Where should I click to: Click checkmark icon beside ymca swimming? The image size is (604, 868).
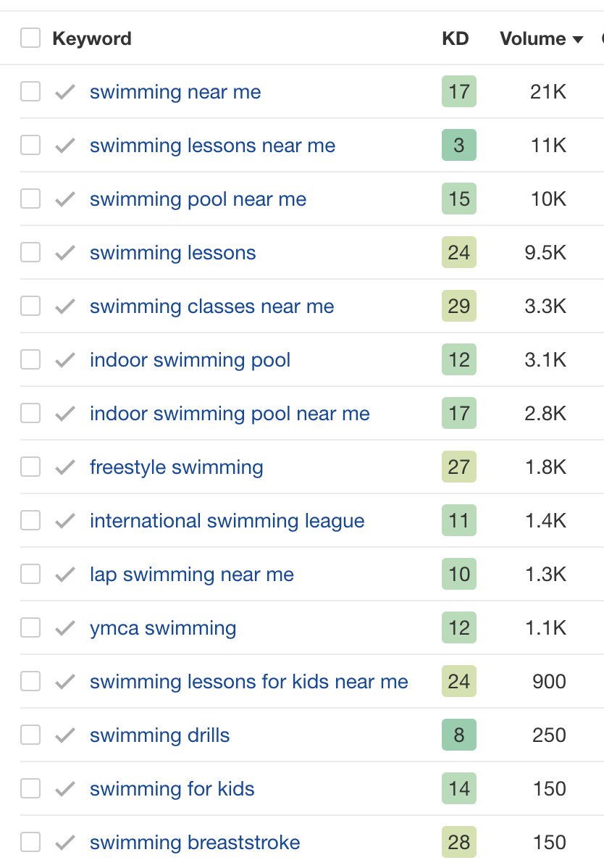[65, 628]
